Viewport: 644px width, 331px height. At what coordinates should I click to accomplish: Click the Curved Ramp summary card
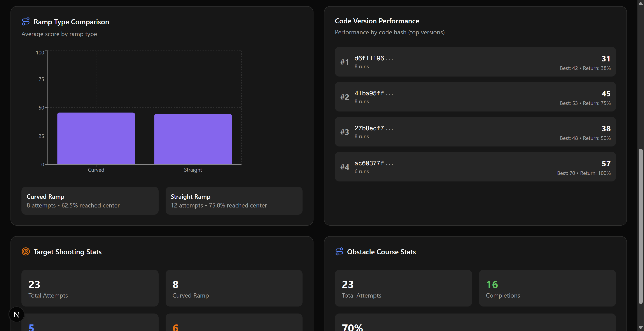[90, 201]
